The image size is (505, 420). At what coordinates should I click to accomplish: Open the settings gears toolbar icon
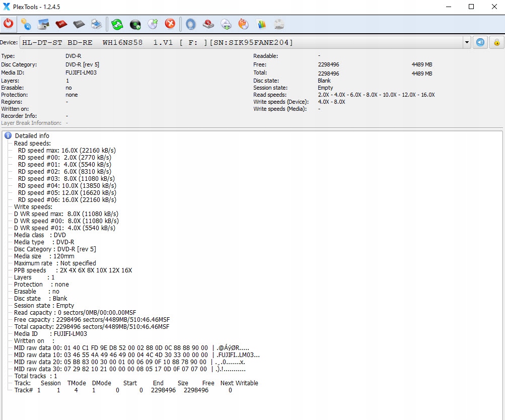(x=26, y=24)
